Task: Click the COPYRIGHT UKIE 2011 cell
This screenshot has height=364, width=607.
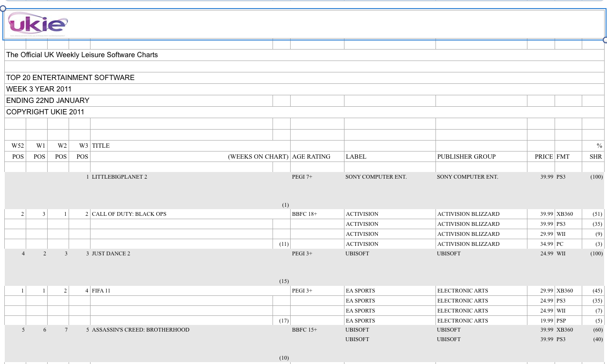Action: point(45,112)
